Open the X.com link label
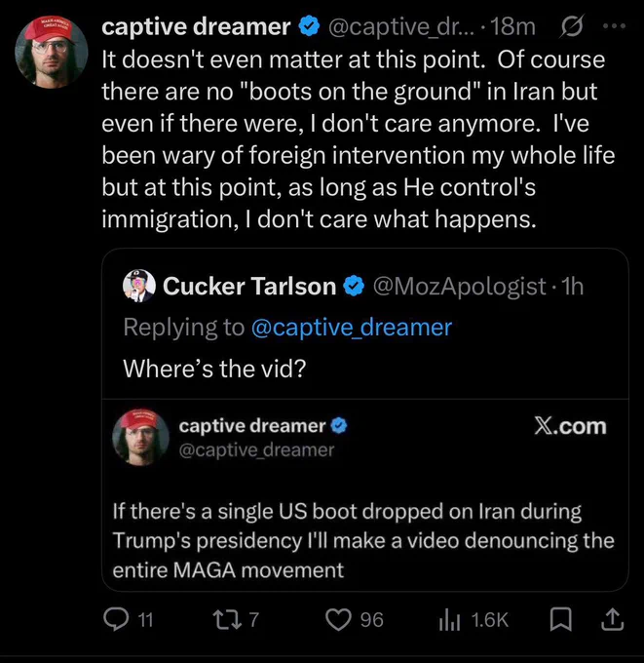 click(x=570, y=426)
